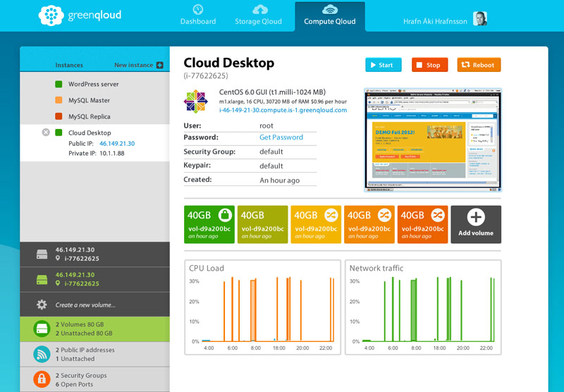
Task: Click the Network traffic chart
Action: (x=423, y=307)
